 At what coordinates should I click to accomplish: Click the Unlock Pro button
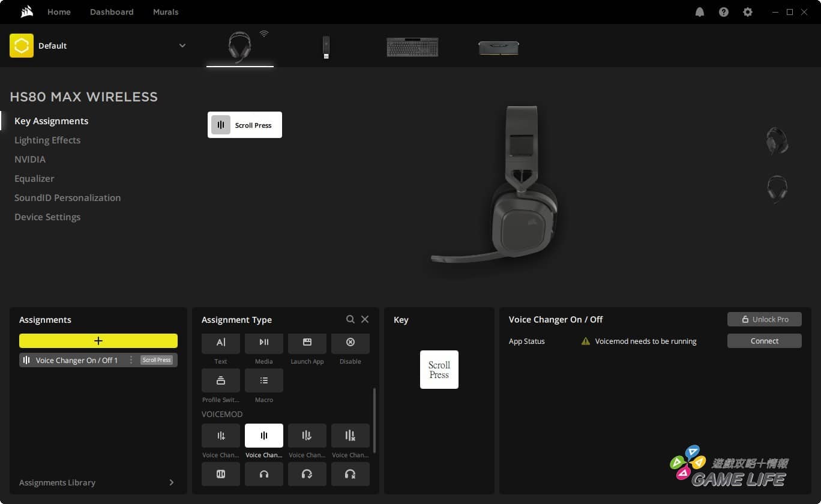pyautogui.click(x=764, y=319)
